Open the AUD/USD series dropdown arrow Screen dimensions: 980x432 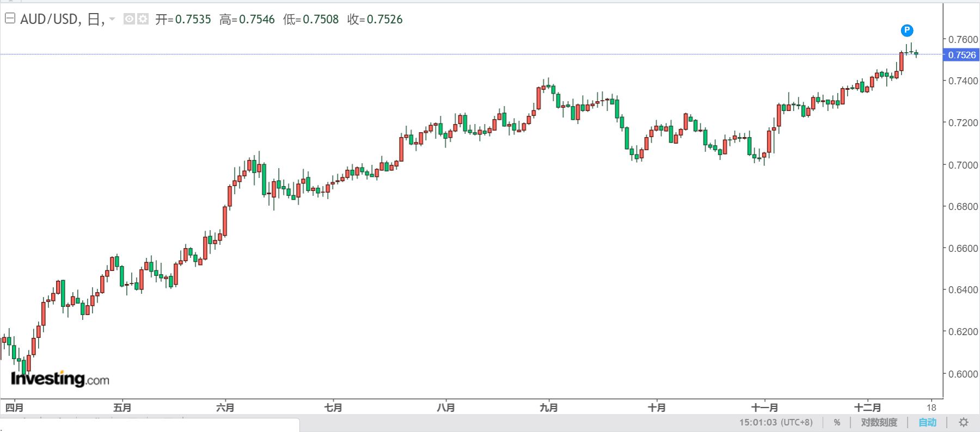112,19
